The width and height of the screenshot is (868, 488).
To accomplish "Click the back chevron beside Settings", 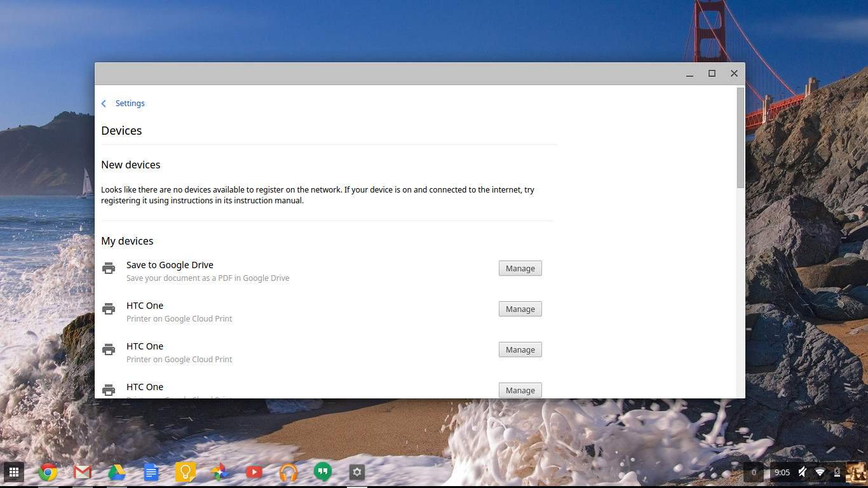I will click(104, 104).
